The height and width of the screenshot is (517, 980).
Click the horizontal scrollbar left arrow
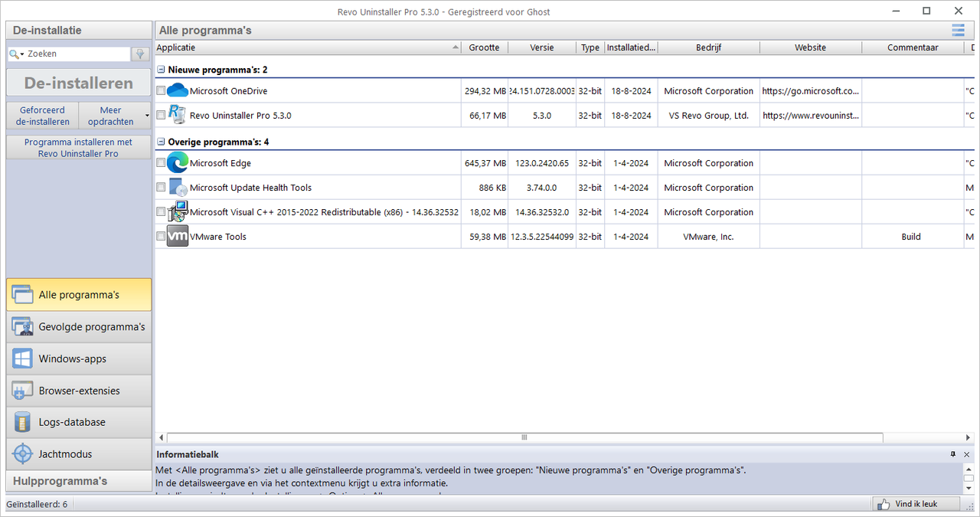click(161, 438)
